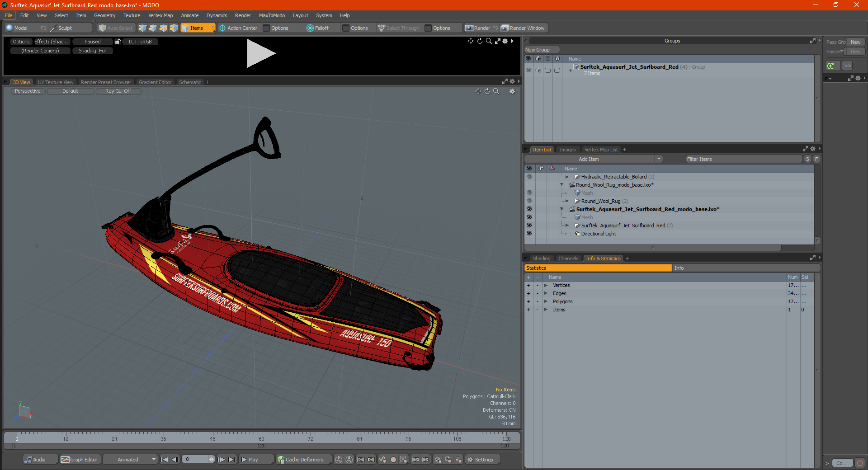Click the Select Through icon
Image resolution: width=868 pixels, height=470 pixels.
coord(382,28)
